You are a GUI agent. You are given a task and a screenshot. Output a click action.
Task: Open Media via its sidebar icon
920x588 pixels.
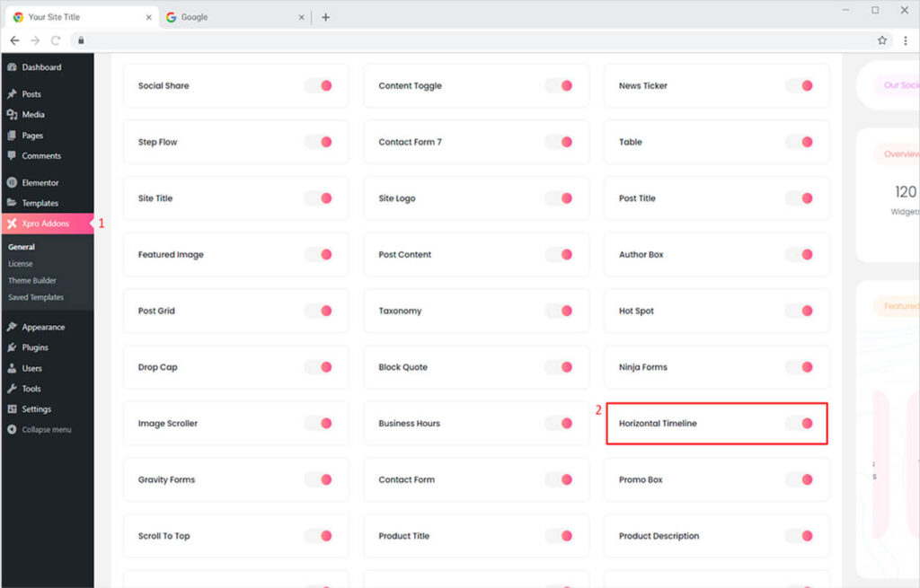tap(12, 115)
